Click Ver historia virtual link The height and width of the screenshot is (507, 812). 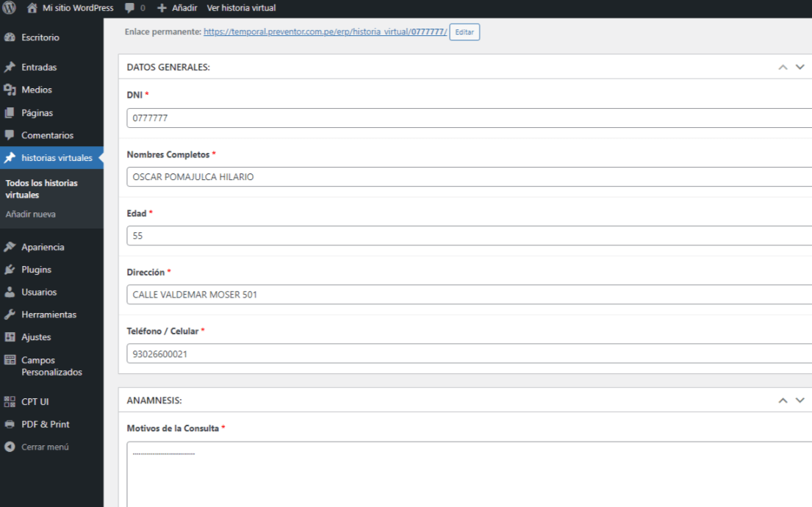[241, 8]
